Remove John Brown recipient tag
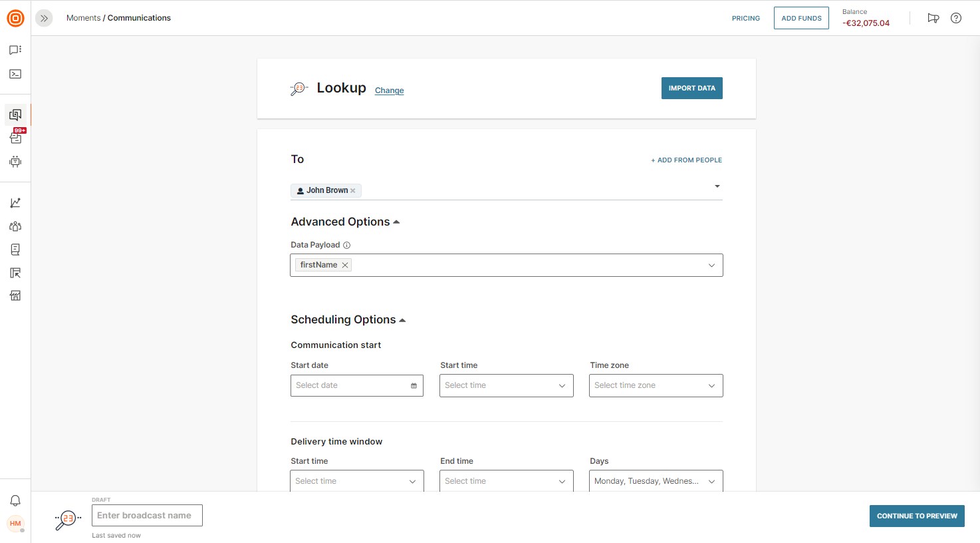The width and height of the screenshot is (980, 543). (x=353, y=191)
